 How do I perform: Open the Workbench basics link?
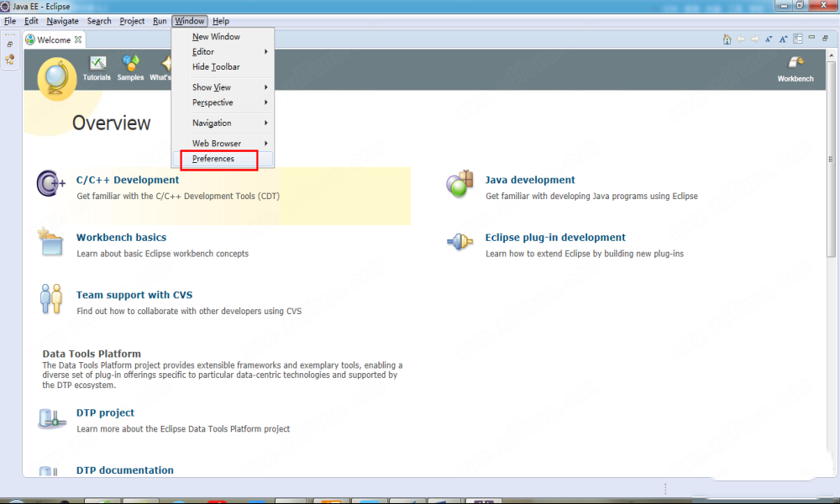[121, 238]
